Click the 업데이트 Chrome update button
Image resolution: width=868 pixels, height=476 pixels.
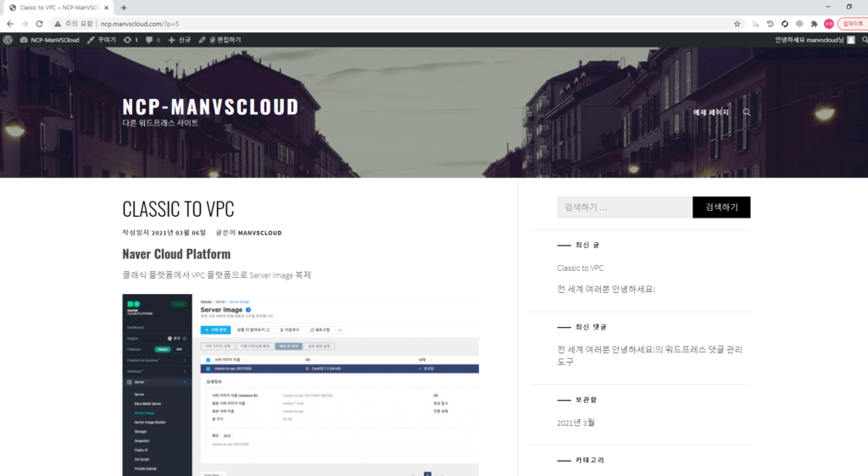point(853,24)
